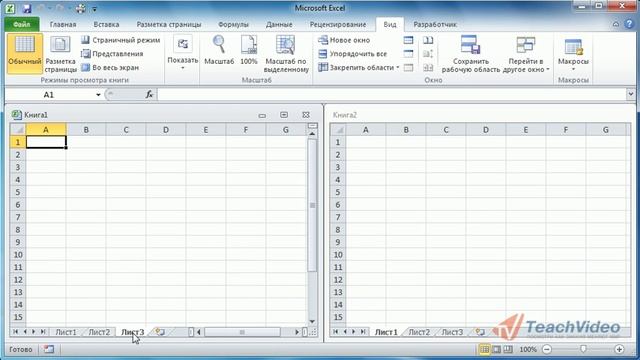Insert a new sheet in Книга2
Screen dimensions: 640x360
point(480,332)
